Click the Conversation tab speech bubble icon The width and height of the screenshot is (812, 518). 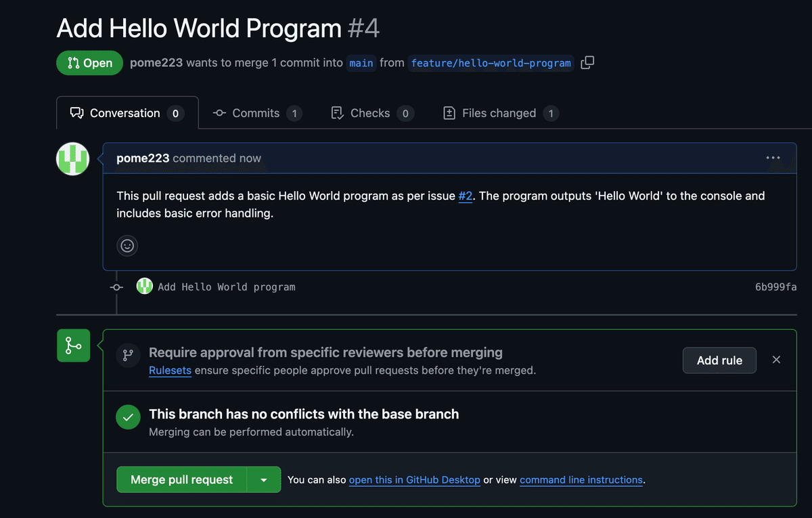(x=76, y=113)
